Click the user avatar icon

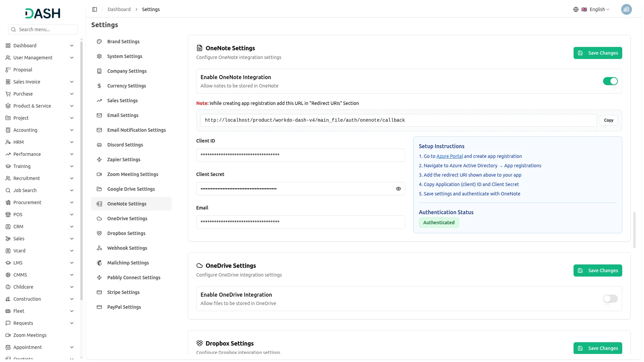tap(626, 9)
